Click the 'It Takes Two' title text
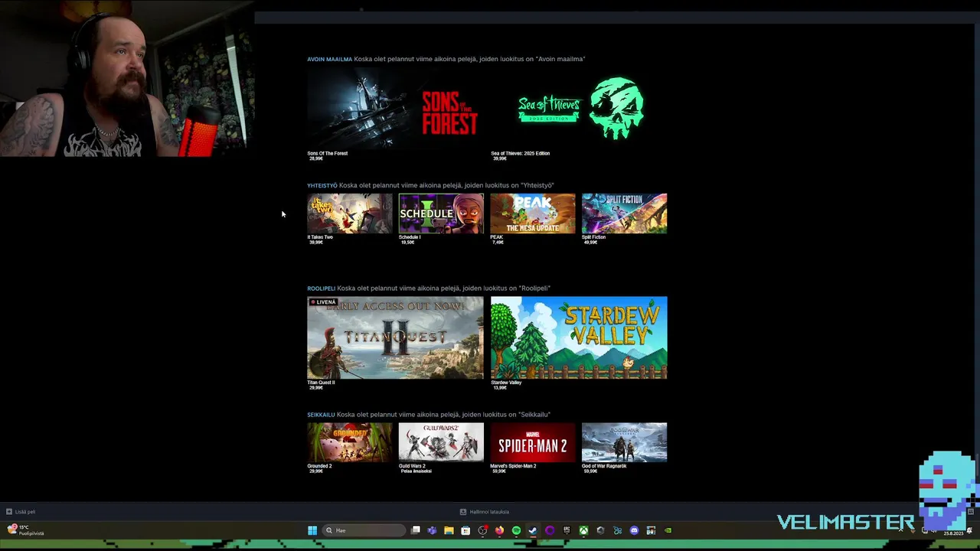980x551 pixels. pyautogui.click(x=320, y=237)
